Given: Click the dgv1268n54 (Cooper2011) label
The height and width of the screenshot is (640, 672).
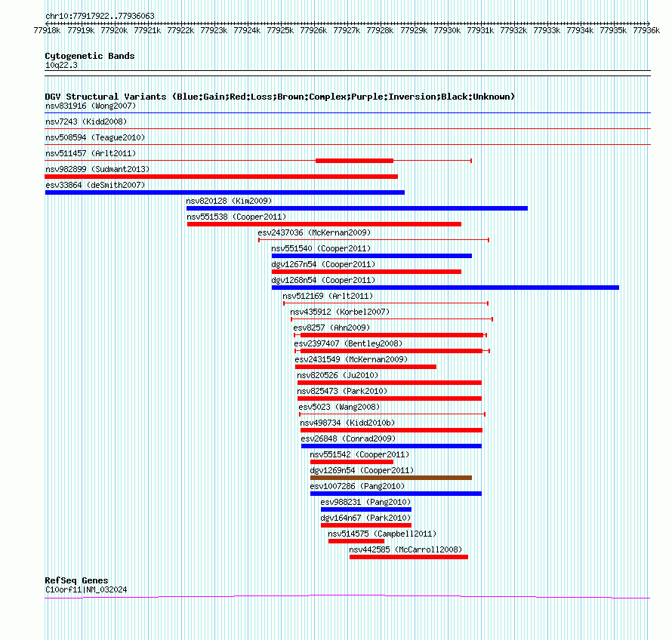Looking at the screenshot, I should click(323, 280).
